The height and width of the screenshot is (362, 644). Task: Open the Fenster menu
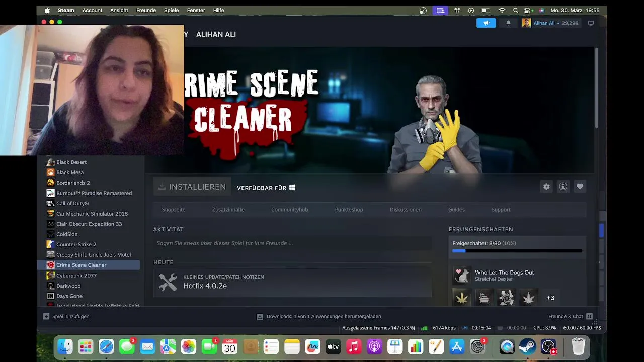(196, 10)
